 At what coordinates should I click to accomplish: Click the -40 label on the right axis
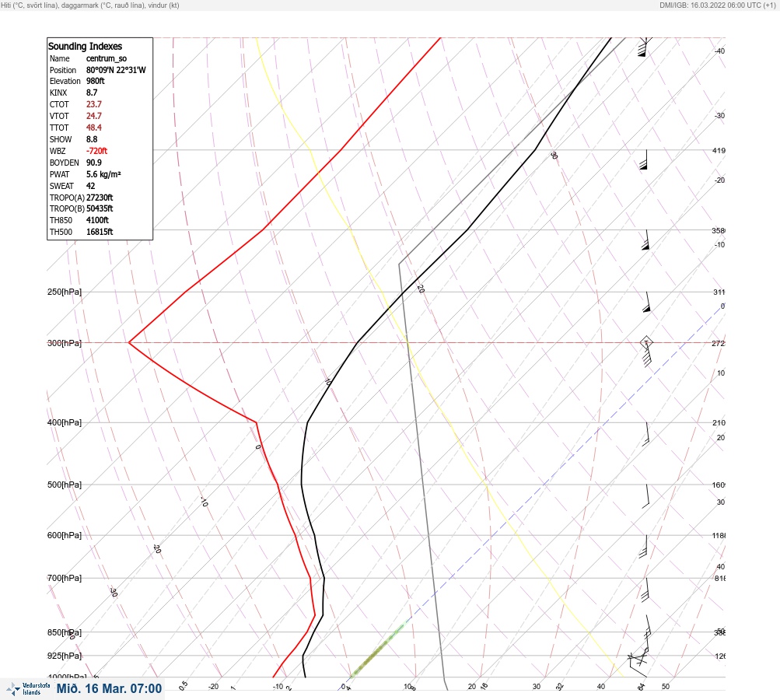pos(720,51)
